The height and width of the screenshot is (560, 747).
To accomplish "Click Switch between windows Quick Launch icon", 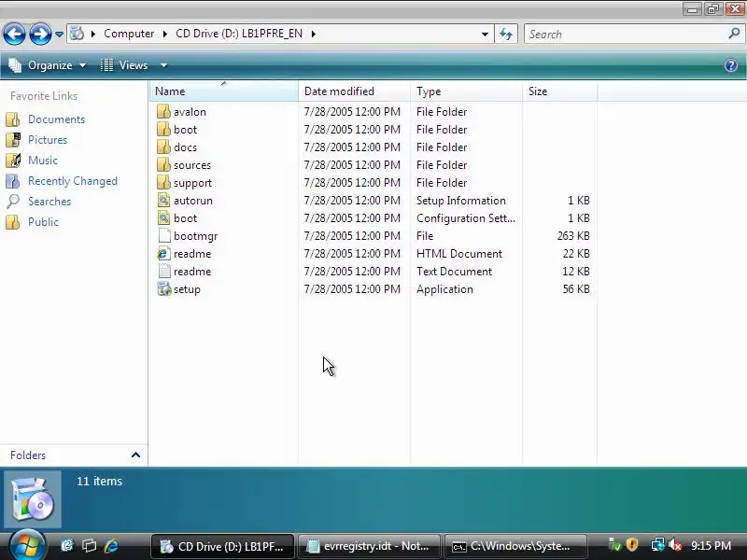I will click(89, 546).
